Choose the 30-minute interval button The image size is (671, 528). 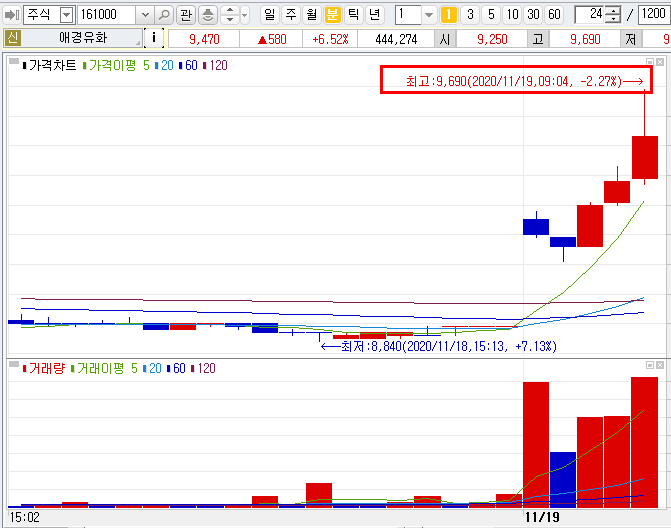[533, 15]
